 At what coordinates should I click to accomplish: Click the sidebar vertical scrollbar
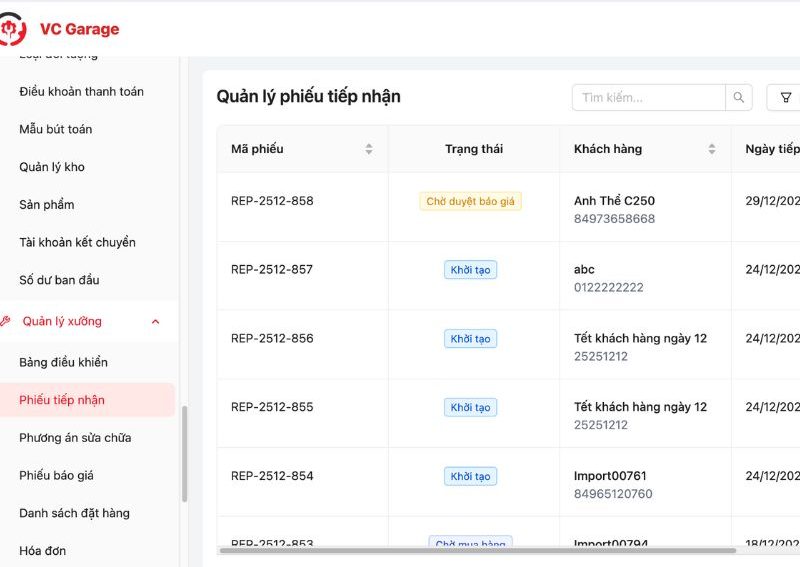click(184, 455)
